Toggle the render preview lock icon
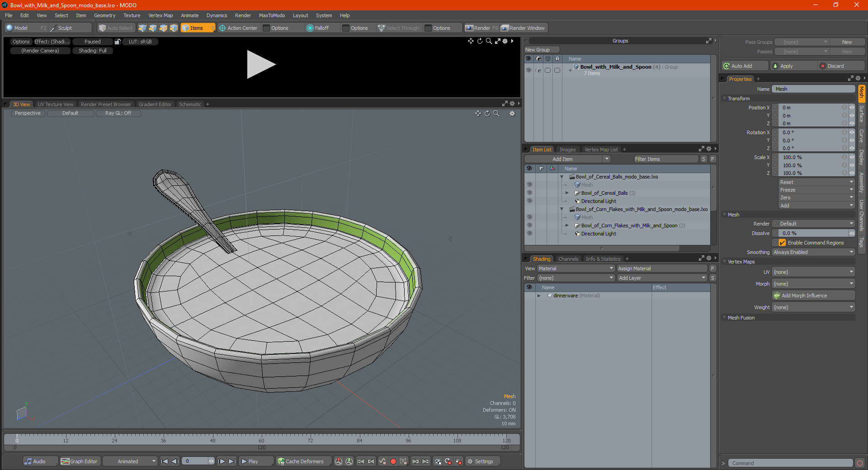 (x=118, y=42)
